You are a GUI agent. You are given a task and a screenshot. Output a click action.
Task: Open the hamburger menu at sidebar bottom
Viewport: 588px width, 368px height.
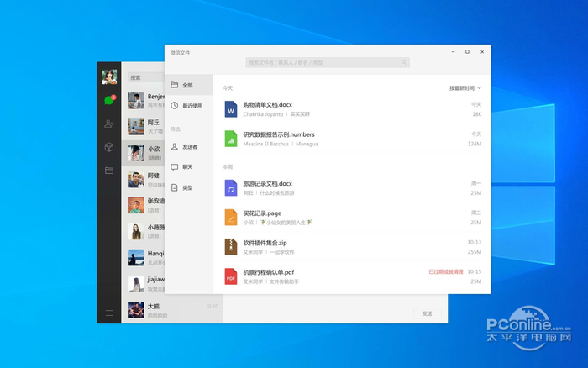(x=108, y=313)
